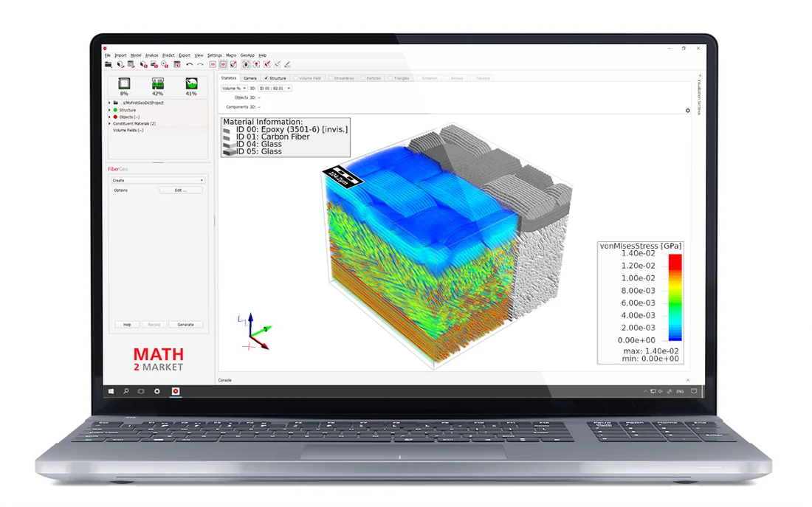
Task: Toggle the Streamlines checkbox
Action: point(331,78)
